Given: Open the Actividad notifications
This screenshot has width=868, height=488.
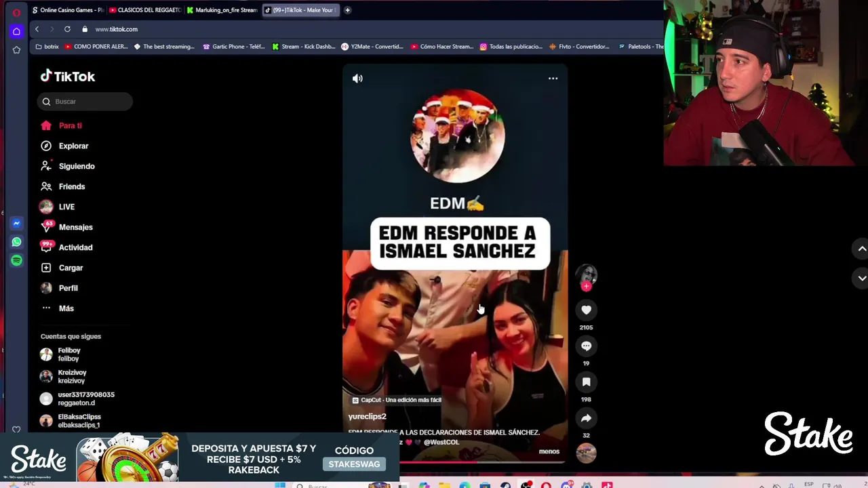Looking at the screenshot, I should 66,247.
